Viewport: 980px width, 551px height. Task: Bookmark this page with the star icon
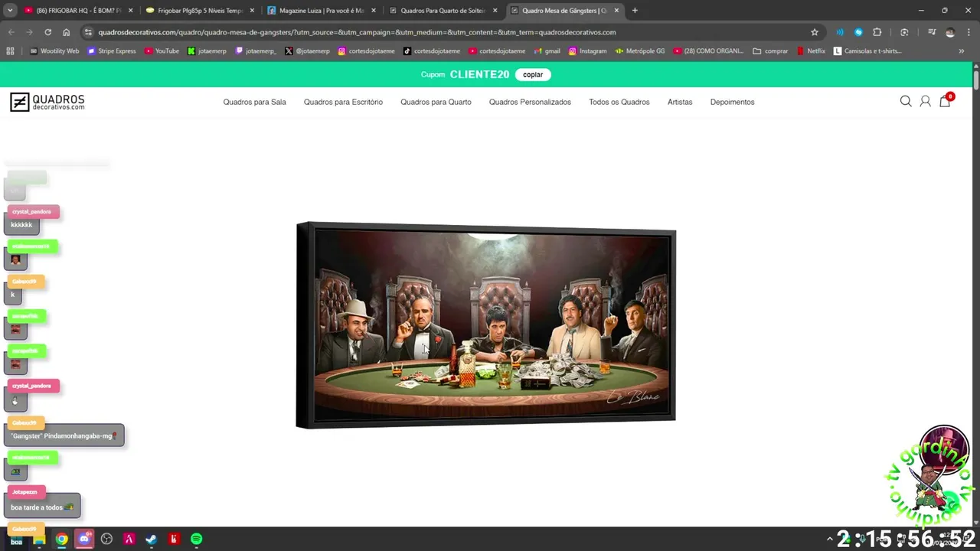coord(815,32)
